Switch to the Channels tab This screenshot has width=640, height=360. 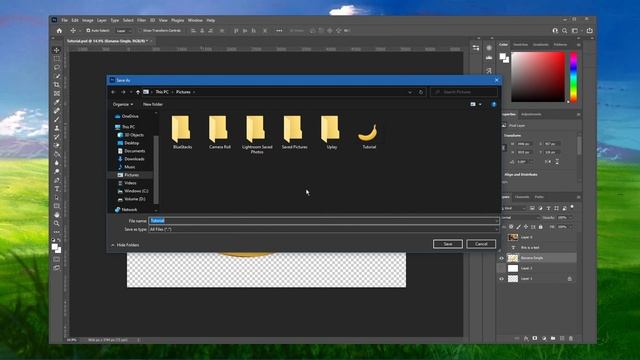click(522, 197)
